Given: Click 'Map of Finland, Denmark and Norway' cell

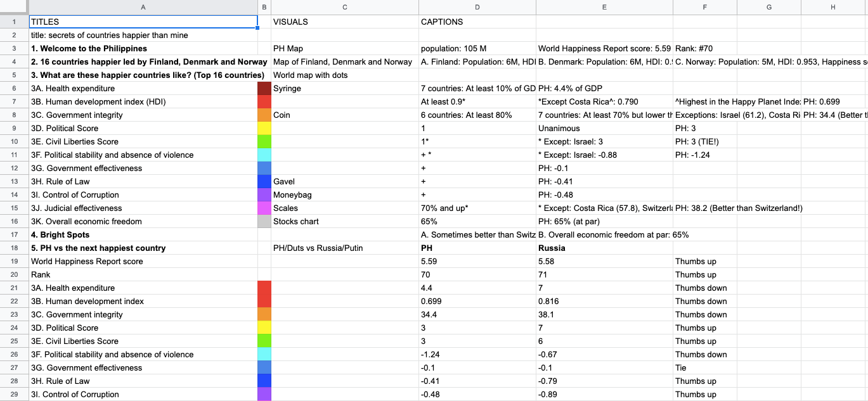Looking at the screenshot, I should [344, 61].
